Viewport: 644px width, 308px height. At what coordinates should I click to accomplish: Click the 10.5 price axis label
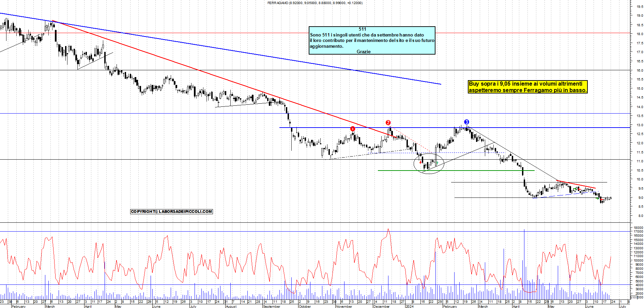(x=640, y=171)
